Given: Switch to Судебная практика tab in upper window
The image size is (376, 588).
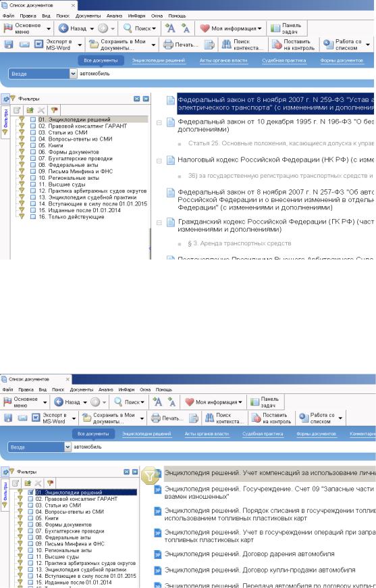Looking at the screenshot, I should pyautogui.click(x=284, y=60).
